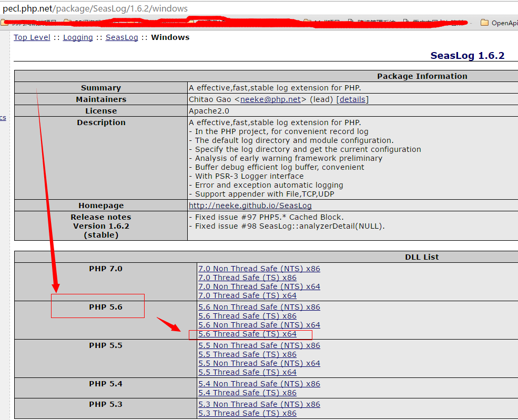Viewport: 518px width, 420px height.
Task: Select the Fixed issue #98 release note
Action: click(x=287, y=226)
